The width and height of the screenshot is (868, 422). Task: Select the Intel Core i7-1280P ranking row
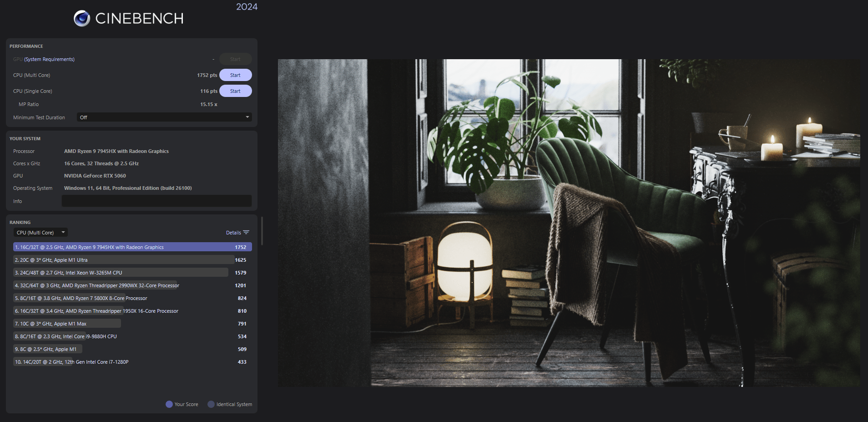click(x=132, y=362)
